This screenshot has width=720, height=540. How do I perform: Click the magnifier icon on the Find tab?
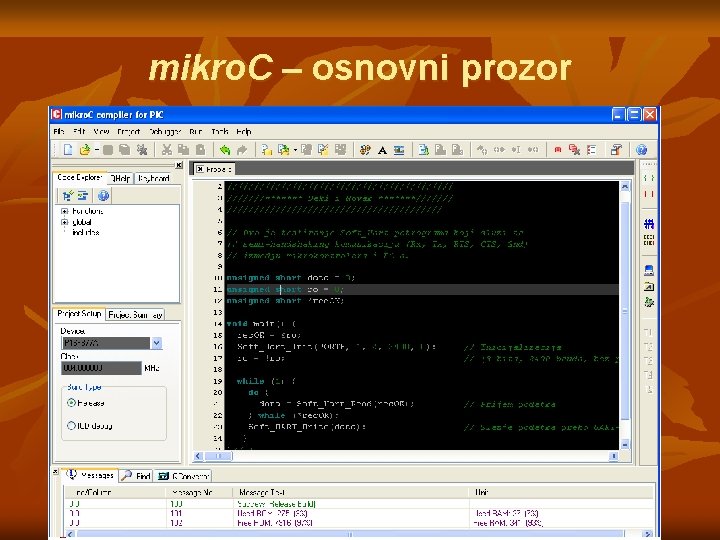tap(126, 476)
